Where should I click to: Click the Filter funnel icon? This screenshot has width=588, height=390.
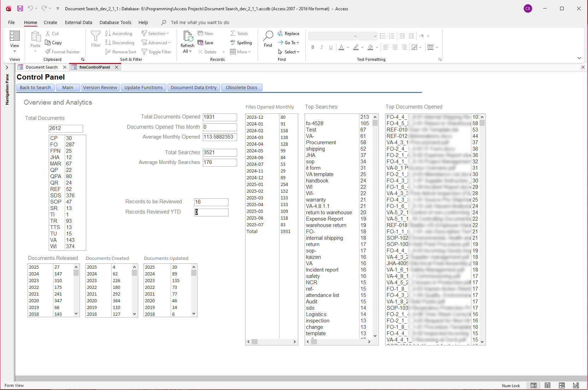(95, 36)
